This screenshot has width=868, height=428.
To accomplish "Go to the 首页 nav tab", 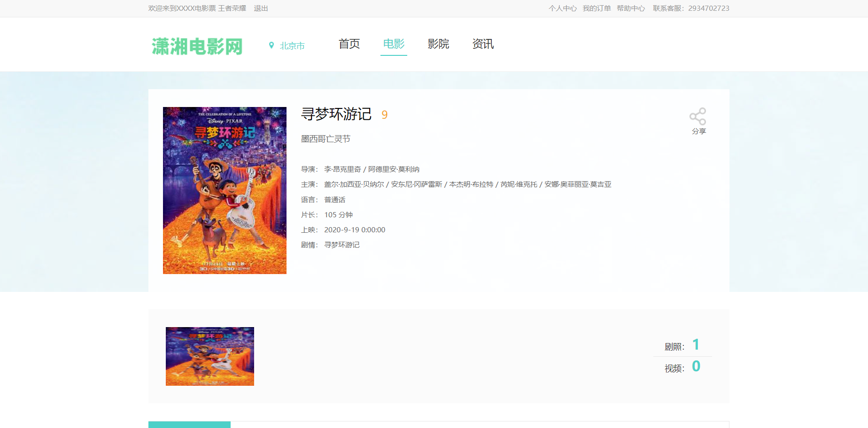I will point(349,44).
